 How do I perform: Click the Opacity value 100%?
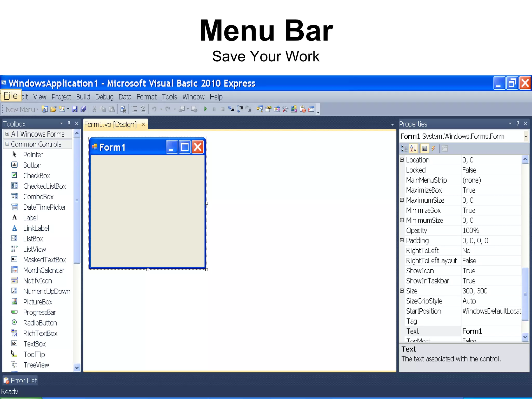click(471, 230)
